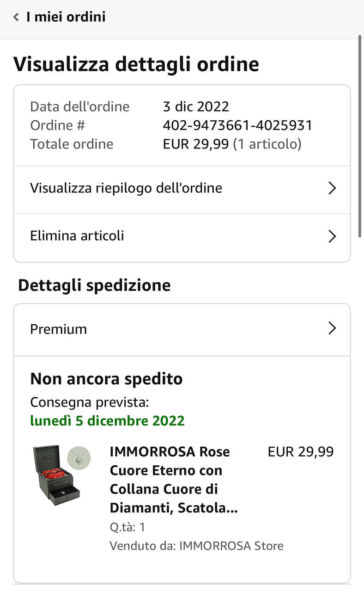Click the Q.tà: 1 quantity label
The height and width of the screenshot is (592, 364).
point(127,527)
